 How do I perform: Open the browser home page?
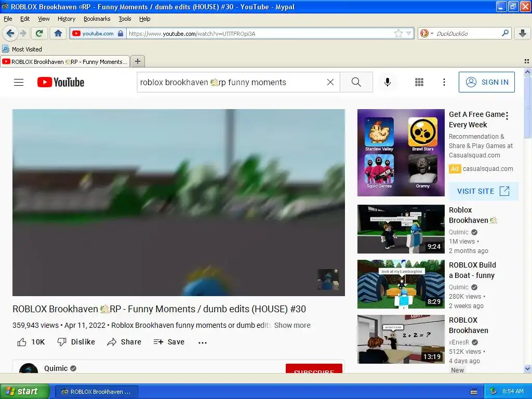click(x=58, y=33)
